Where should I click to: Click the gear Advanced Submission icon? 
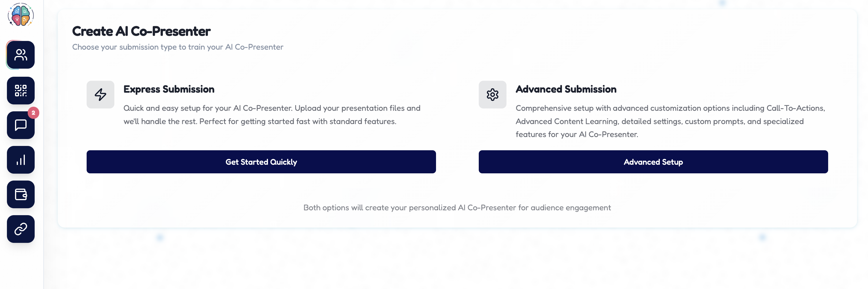coord(492,95)
